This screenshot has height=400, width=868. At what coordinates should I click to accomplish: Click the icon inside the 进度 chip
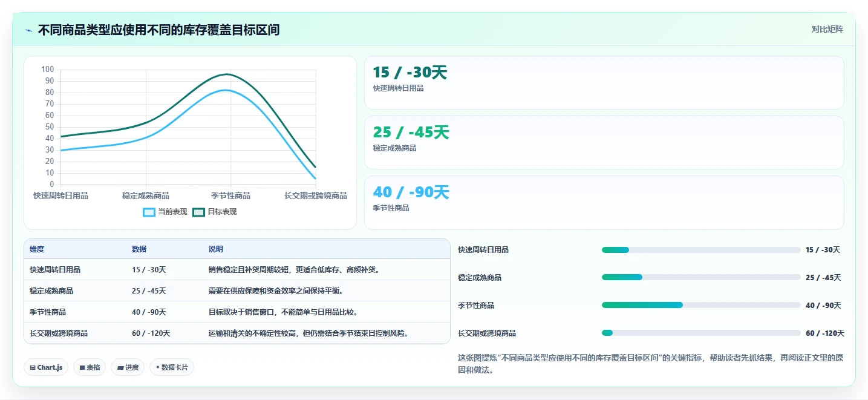pos(120,367)
